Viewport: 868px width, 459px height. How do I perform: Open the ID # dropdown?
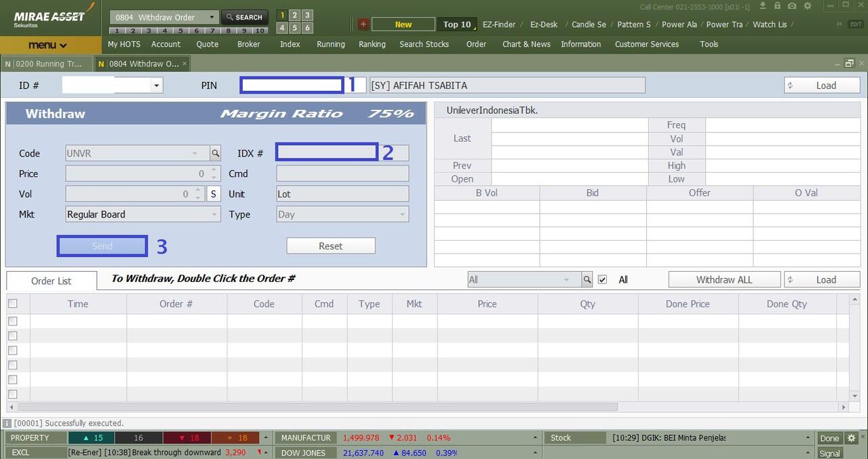[157, 85]
